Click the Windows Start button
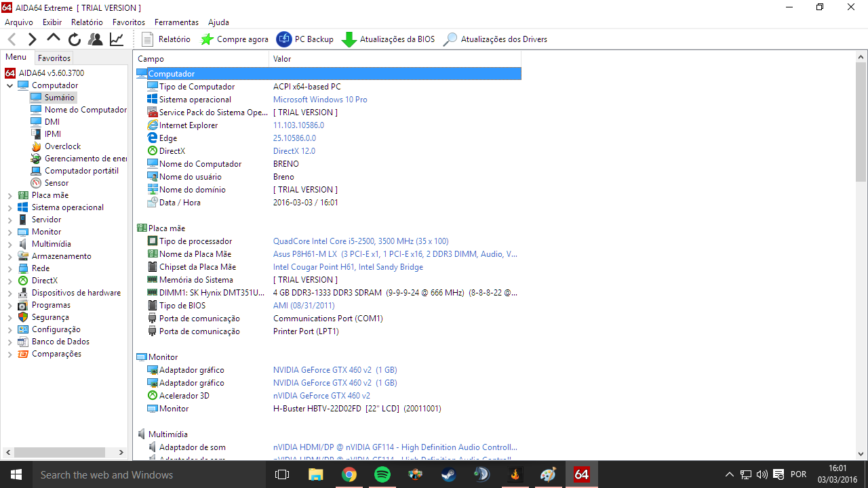Viewport: 868px width, 488px height. [16, 474]
